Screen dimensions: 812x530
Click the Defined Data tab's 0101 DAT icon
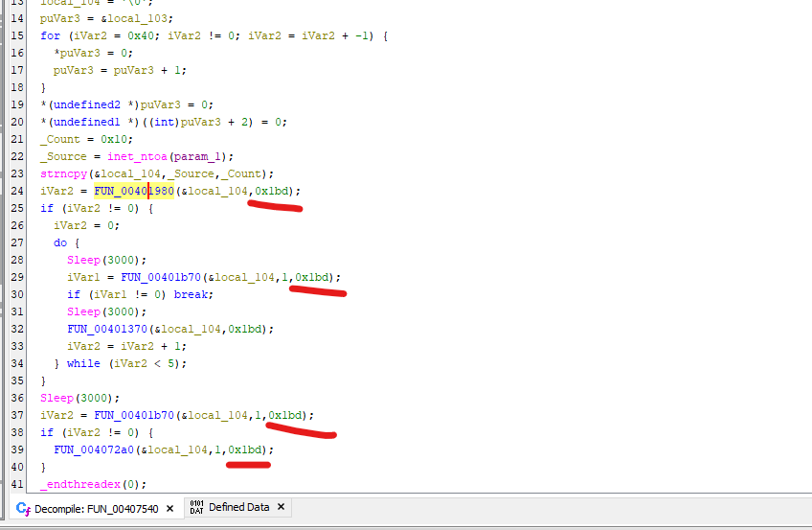(197, 507)
